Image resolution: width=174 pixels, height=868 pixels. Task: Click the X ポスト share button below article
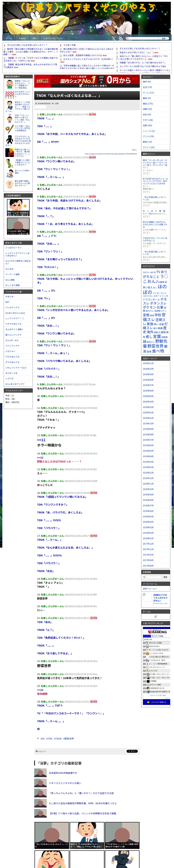[132, 751]
